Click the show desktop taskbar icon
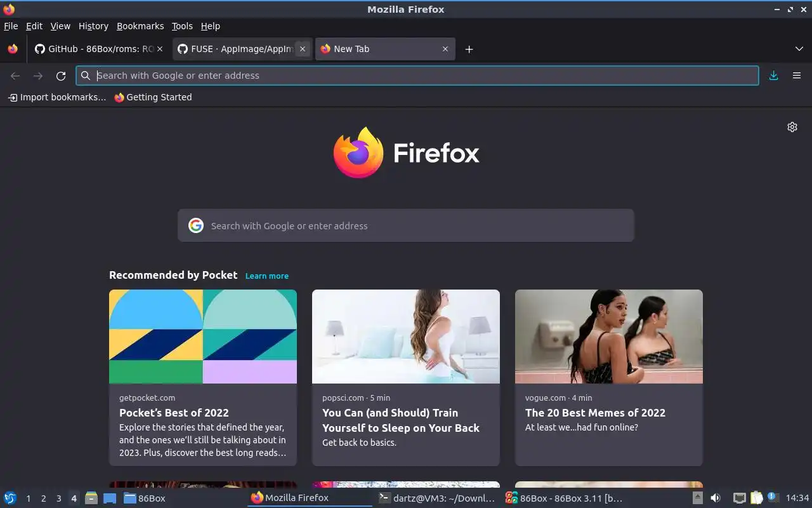812x508 pixels. 109,498
